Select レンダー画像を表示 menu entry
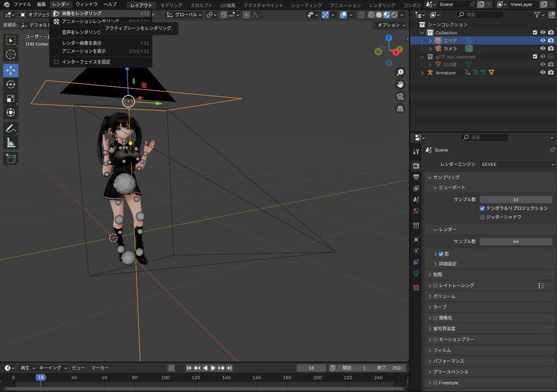557x392 pixels. point(101,43)
